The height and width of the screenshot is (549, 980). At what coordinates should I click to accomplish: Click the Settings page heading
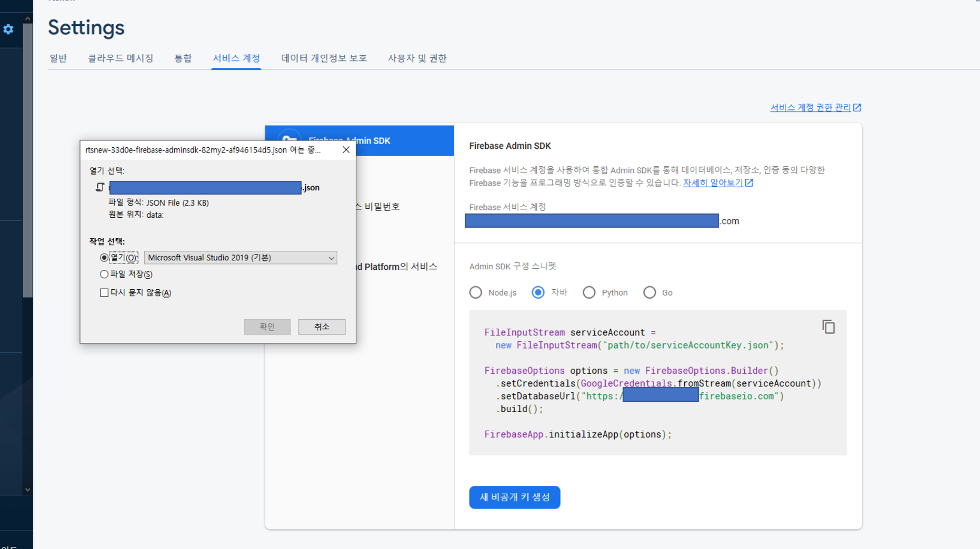tap(86, 27)
